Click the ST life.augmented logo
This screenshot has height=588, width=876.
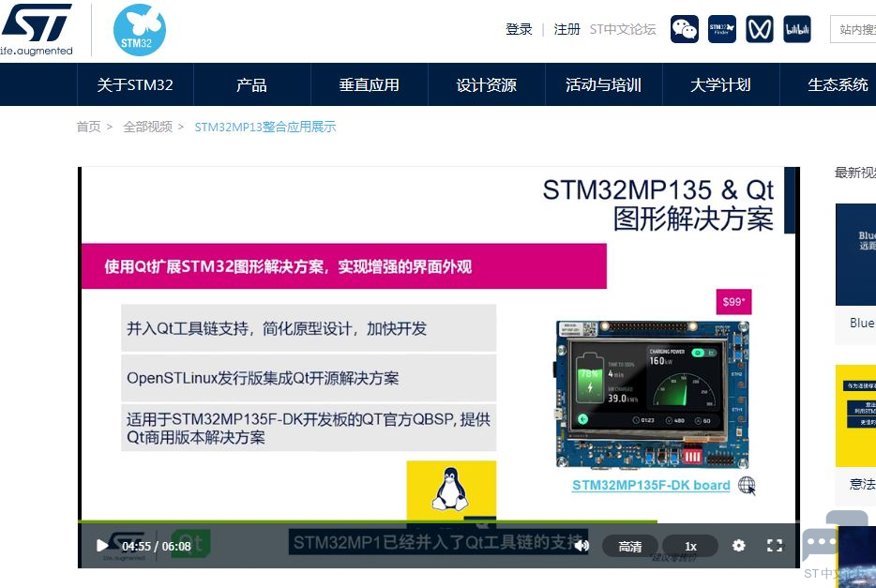click(37, 29)
